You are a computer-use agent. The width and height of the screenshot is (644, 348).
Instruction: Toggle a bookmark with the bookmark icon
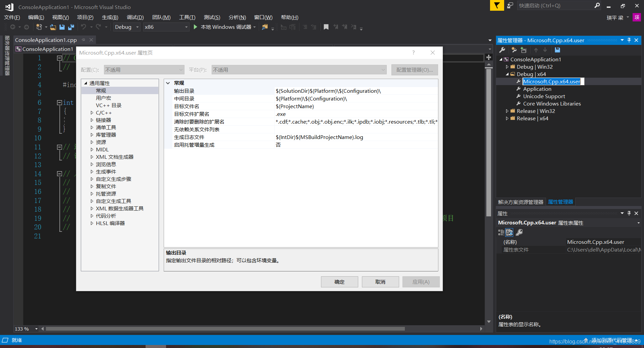[x=326, y=27]
